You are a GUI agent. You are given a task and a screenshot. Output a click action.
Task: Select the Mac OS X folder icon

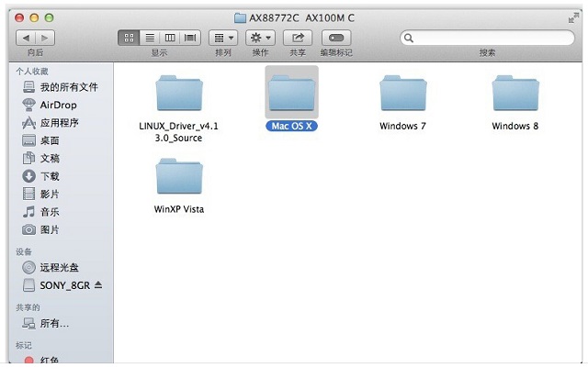pyautogui.click(x=292, y=93)
